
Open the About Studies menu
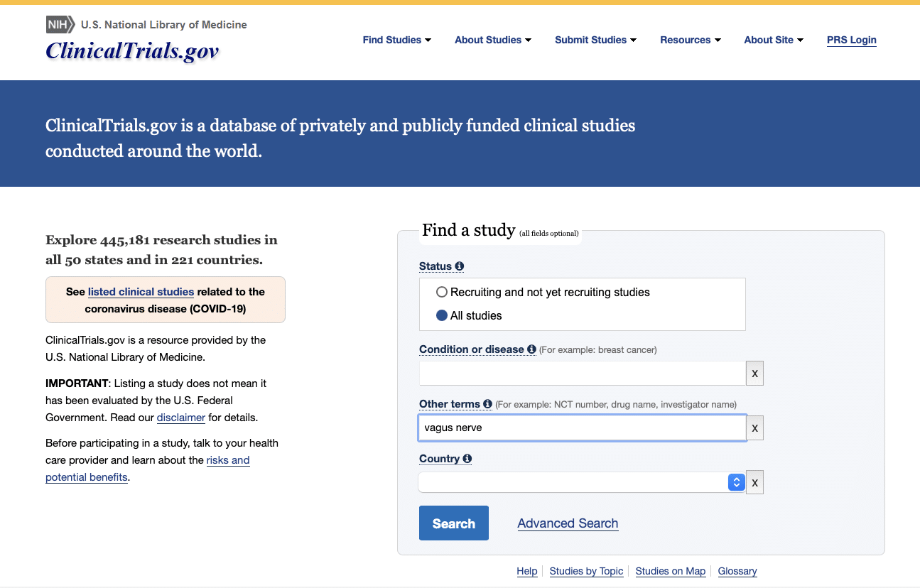[493, 40]
